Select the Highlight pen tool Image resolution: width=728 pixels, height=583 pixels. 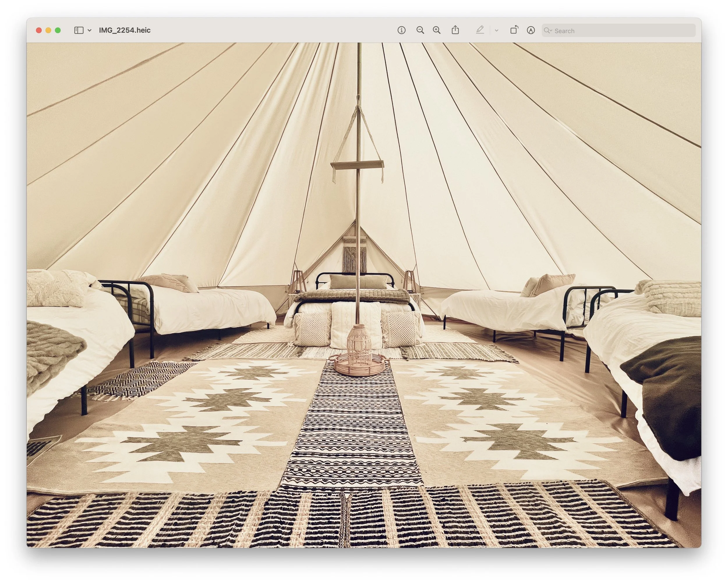pyautogui.click(x=480, y=30)
